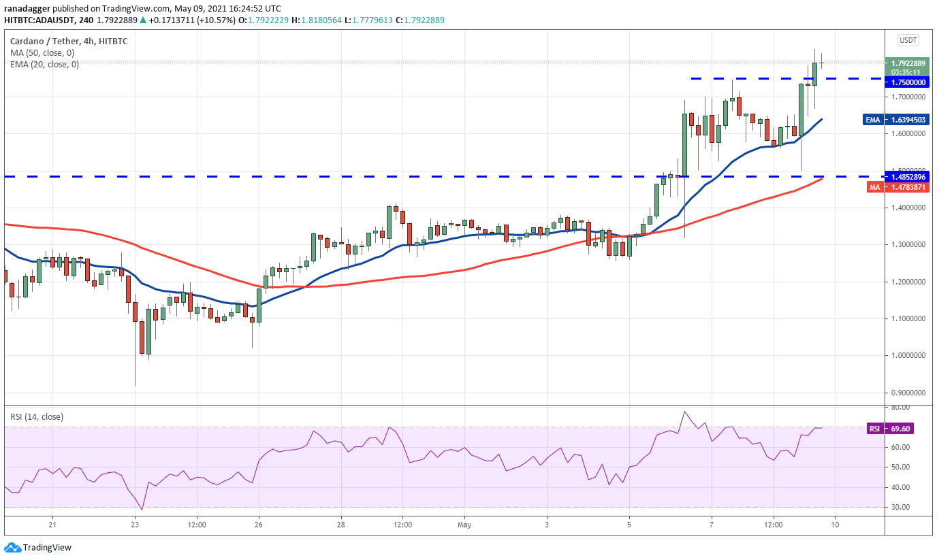Click the current price 1.7922889 tag
The width and height of the screenshot is (937, 560).
(906, 63)
